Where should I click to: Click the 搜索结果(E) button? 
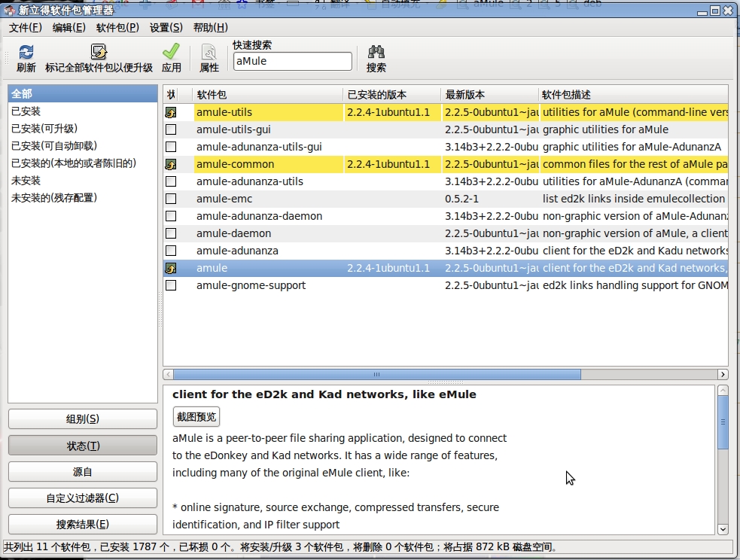(x=83, y=524)
